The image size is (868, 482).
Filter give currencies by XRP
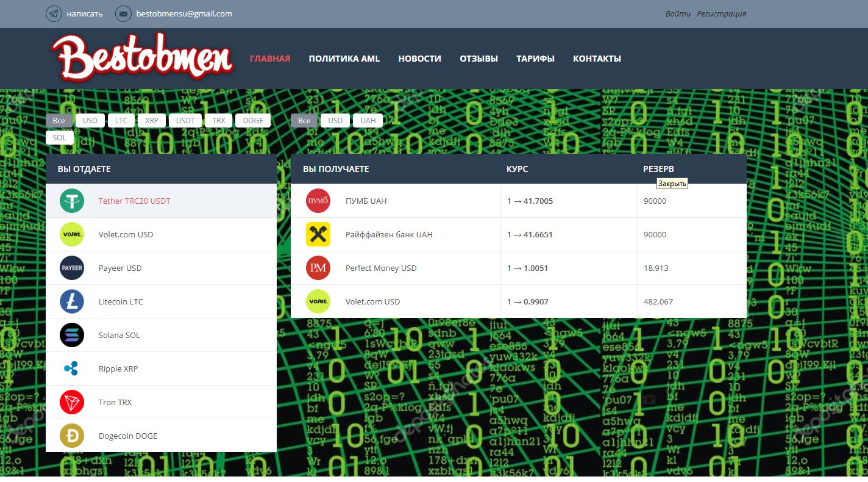pyautogui.click(x=152, y=120)
